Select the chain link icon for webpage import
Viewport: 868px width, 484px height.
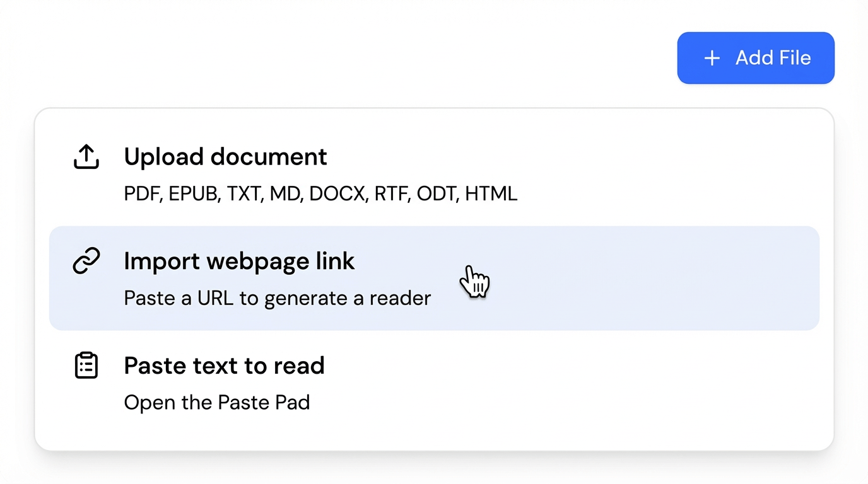coord(86,261)
